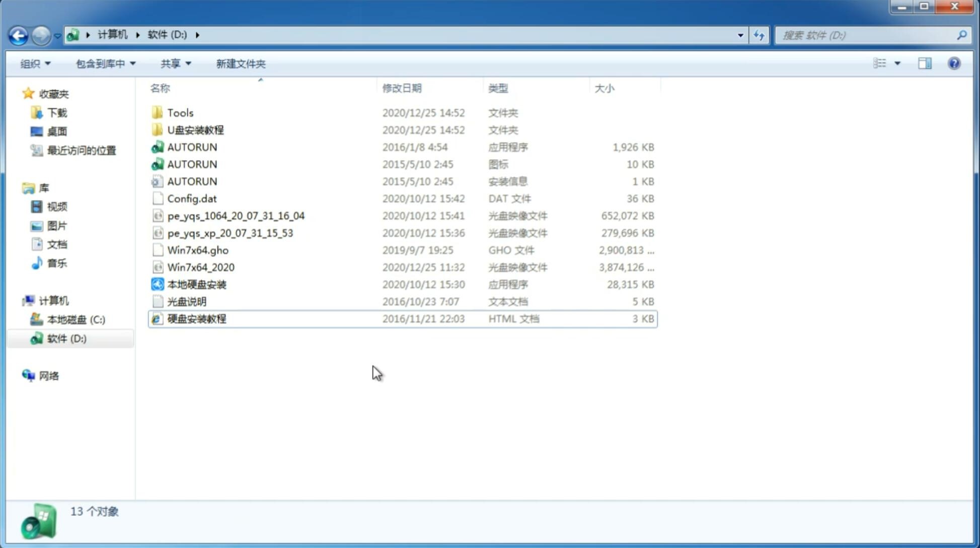
Task: Open the U盘安装教程 folder
Action: 195,130
